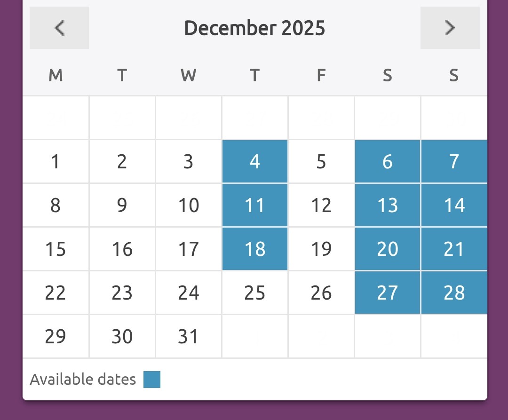Screen dimensions: 508x420
Task: Select available date December 4
Action: click(x=255, y=161)
